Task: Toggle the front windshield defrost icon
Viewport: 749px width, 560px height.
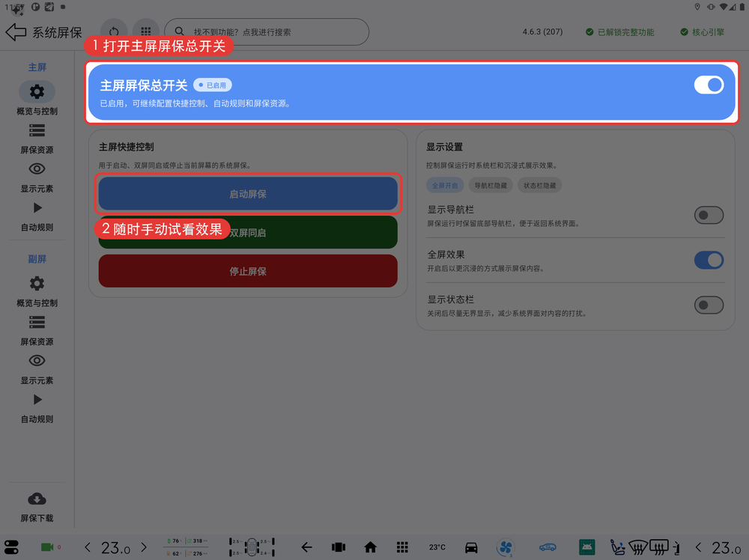Action: [x=638, y=547]
